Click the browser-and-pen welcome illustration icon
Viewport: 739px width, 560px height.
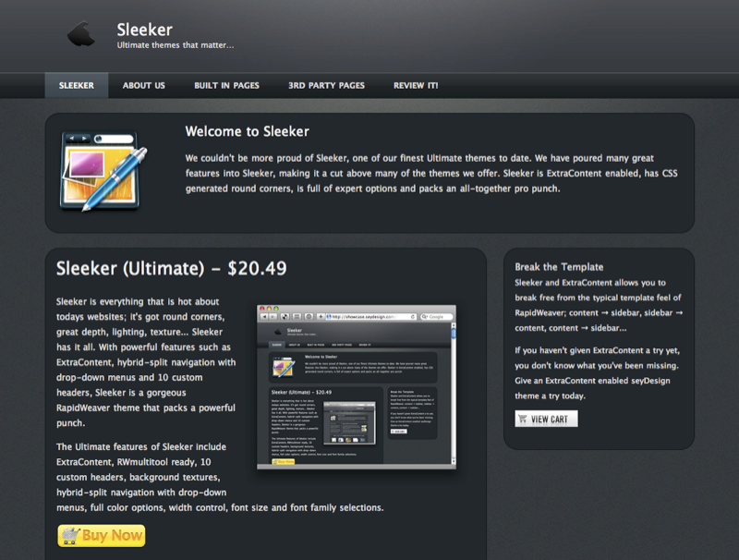pos(103,172)
